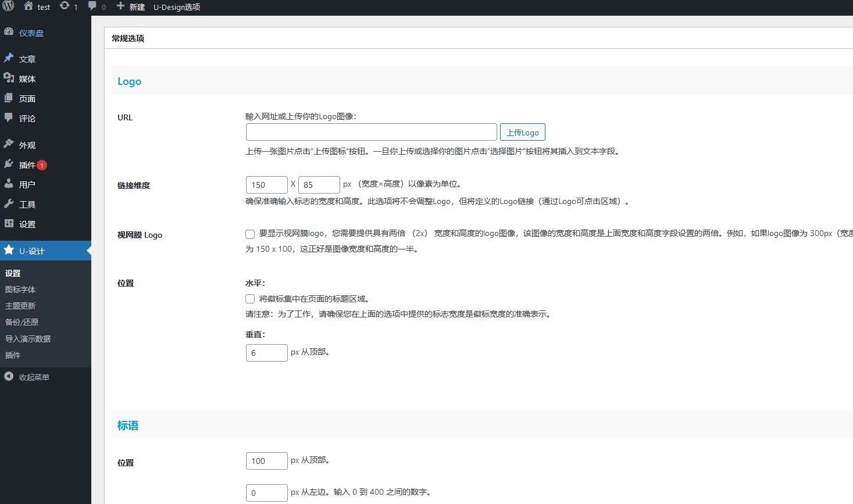Open the 主题更新 submenu link
Image resolution: width=853 pixels, height=504 pixels.
tap(20, 306)
